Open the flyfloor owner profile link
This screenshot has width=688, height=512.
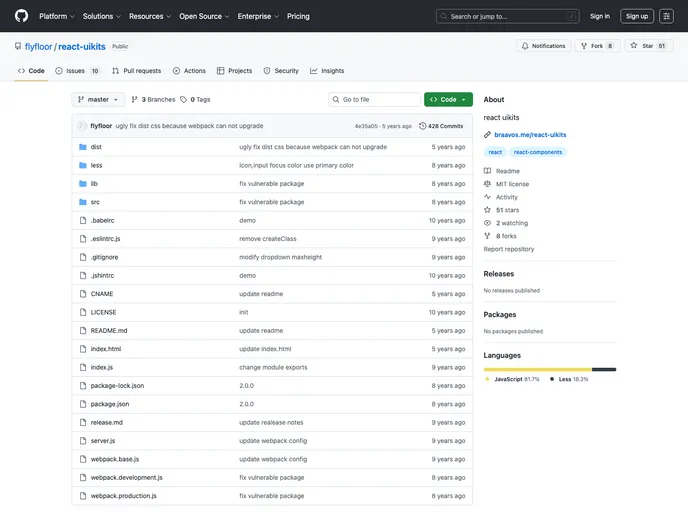pyautogui.click(x=38, y=47)
